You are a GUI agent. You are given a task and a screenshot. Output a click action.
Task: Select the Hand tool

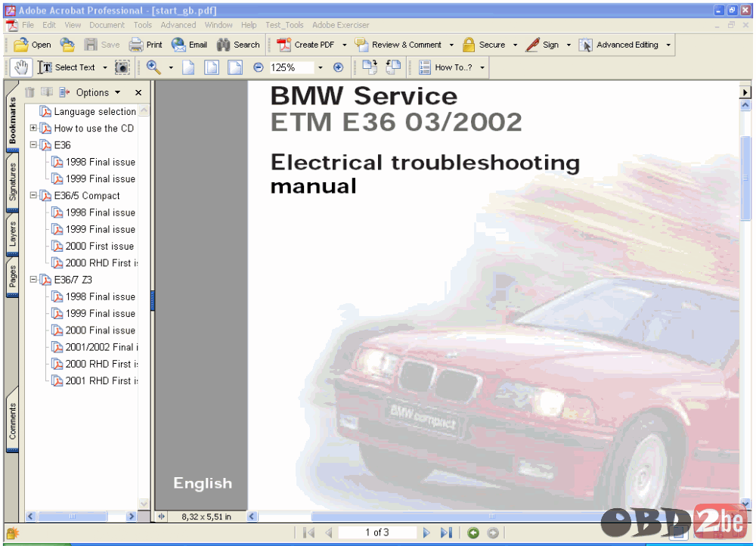tap(20, 67)
